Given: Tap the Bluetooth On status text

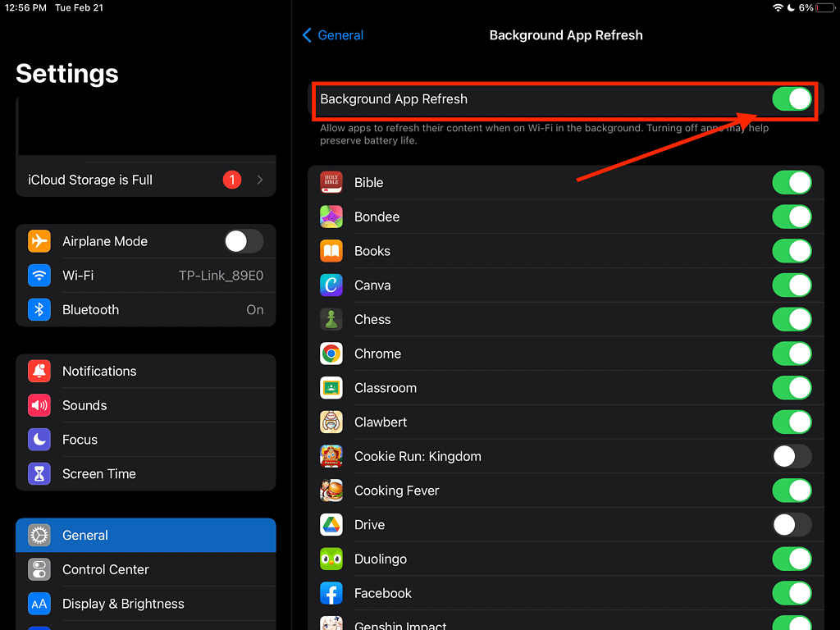Looking at the screenshot, I should [x=255, y=309].
